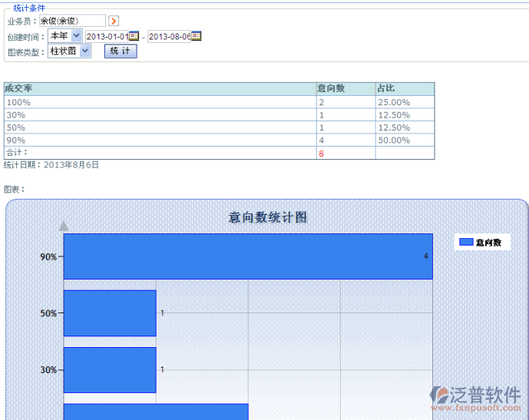Open the start date calendar icon
This screenshot has height=420, width=529.
134,36
